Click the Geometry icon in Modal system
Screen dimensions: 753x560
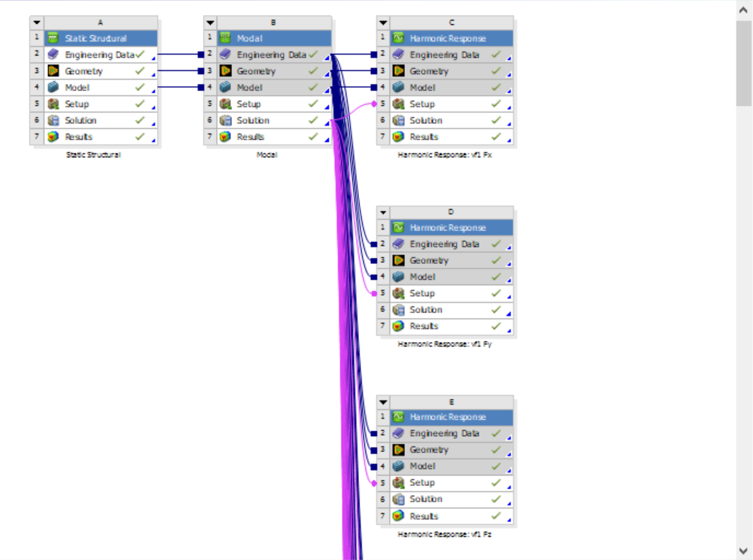[225, 71]
